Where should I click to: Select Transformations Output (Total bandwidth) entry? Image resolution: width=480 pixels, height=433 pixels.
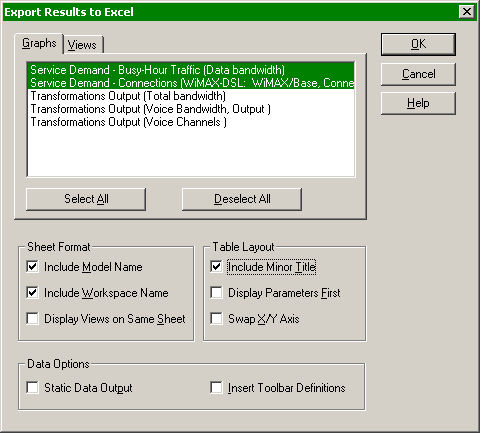pyautogui.click(x=191, y=96)
